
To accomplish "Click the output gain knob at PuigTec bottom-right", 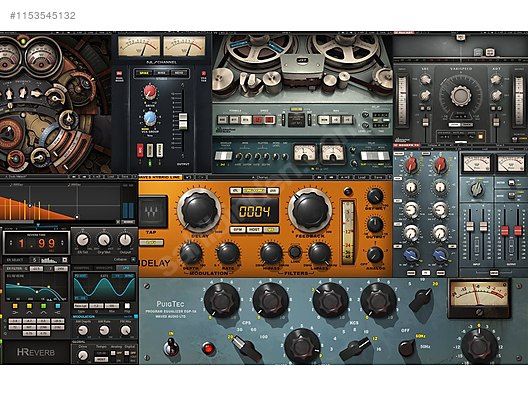I will pos(479,346).
